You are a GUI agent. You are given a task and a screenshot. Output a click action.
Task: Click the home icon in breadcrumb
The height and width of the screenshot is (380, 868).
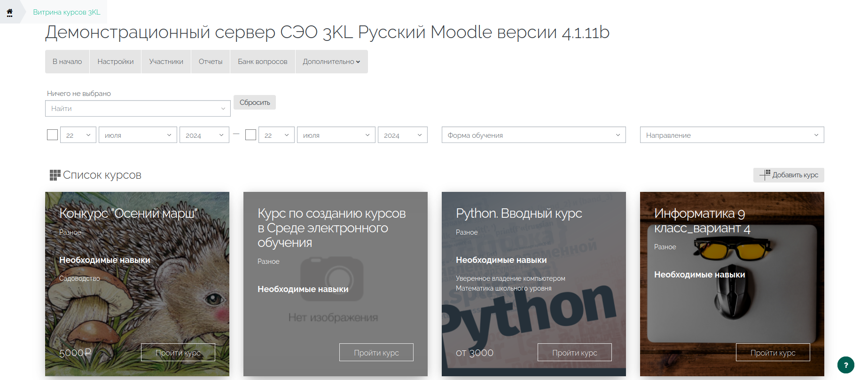click(x=9, y=12)
